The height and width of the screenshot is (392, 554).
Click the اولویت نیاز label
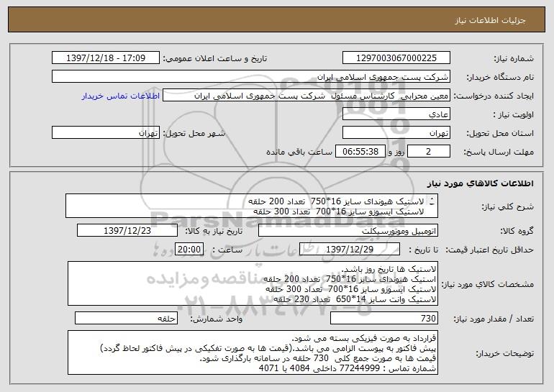point(514,115)
